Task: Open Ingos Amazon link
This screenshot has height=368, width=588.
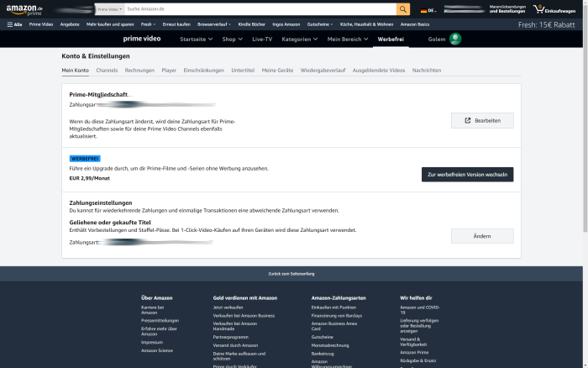Action: point(286,24)
